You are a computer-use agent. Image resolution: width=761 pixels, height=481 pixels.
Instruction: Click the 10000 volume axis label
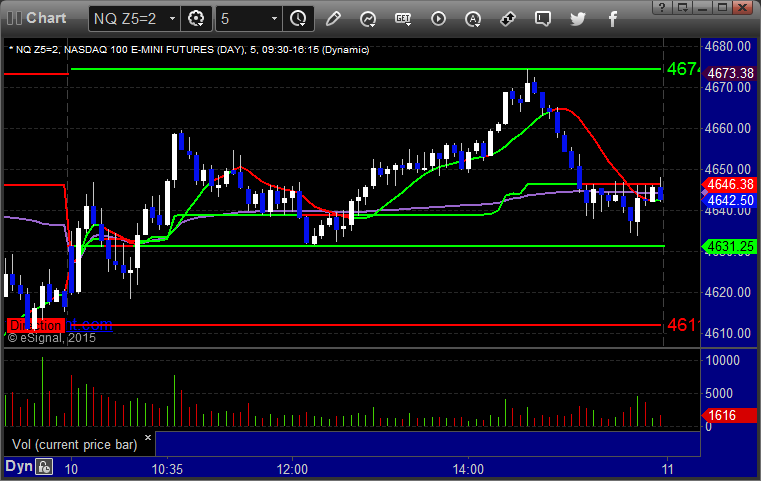(x=722, y=360)
